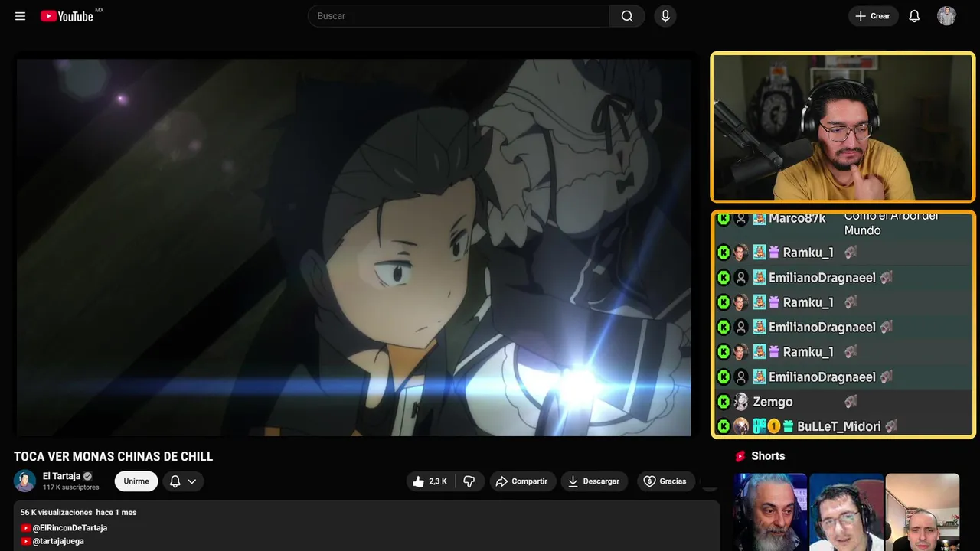Viewport: 980px width, 551px height.
Task: Click the video title text
Action: (113, 457)
